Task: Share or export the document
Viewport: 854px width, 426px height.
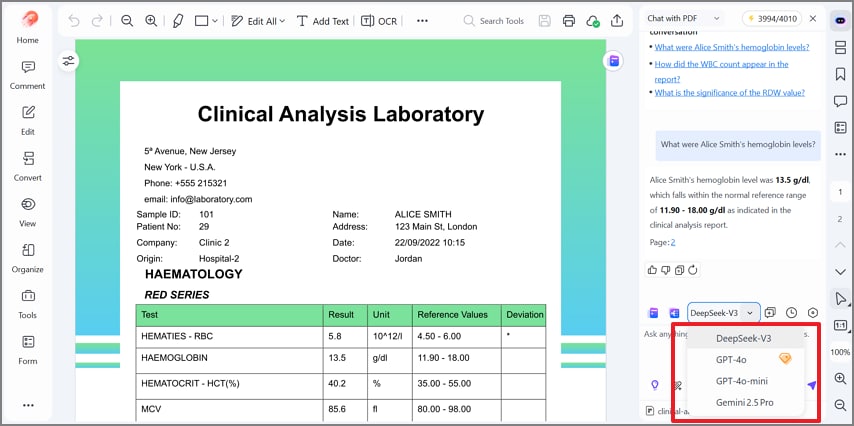Action: [x=617, y=21]
